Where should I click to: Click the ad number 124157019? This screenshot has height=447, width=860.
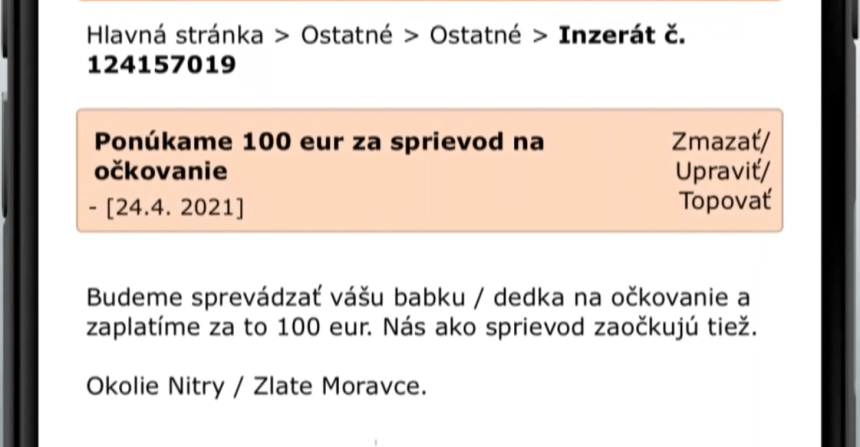[161, 65]
